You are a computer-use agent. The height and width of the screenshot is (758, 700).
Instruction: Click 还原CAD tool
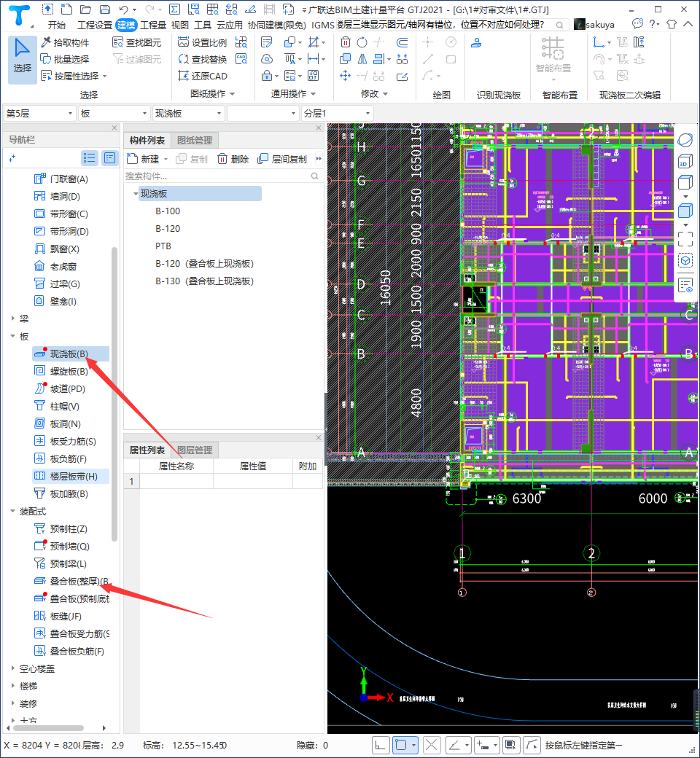(202, 76)
